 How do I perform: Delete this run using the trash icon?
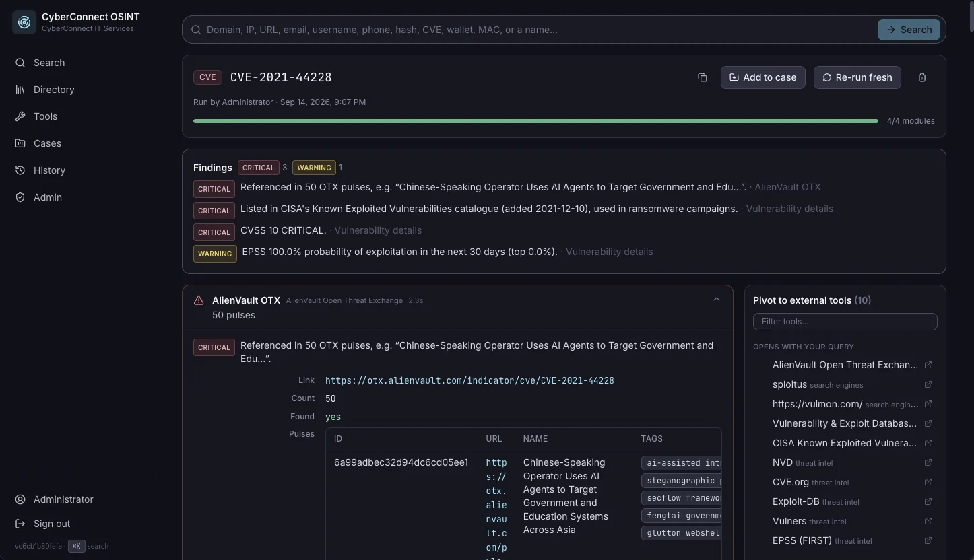(x=922, y=77)
